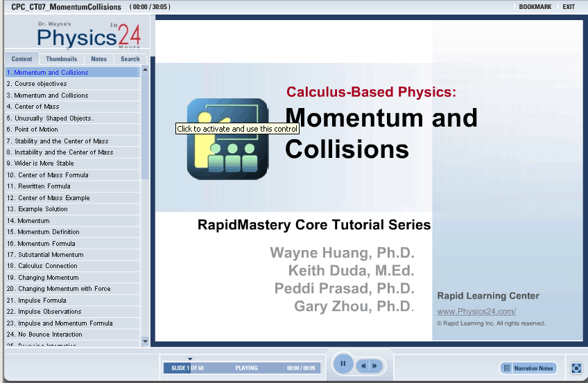Switch to the Notes tab
Screen dimensions: 588x383
coord(99,59)
